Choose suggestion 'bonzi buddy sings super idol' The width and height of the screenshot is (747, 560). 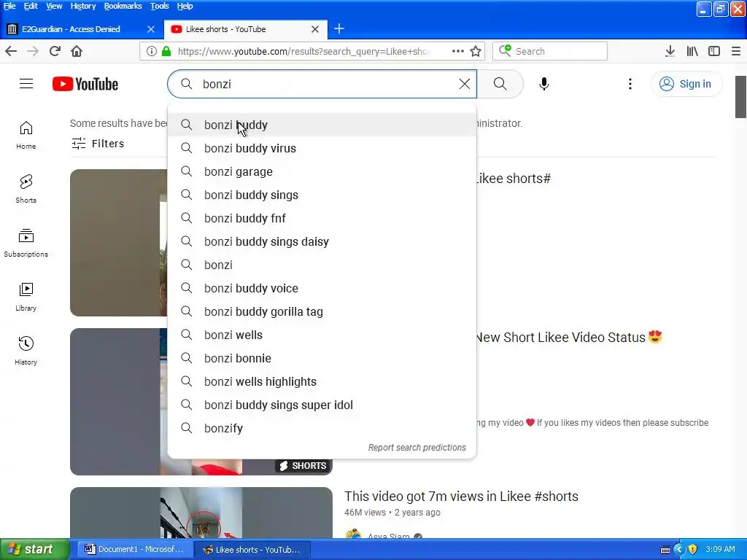[322, 405]
